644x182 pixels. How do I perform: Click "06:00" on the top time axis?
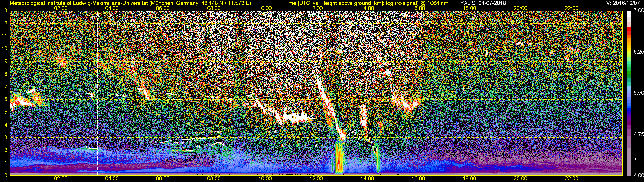163,8
